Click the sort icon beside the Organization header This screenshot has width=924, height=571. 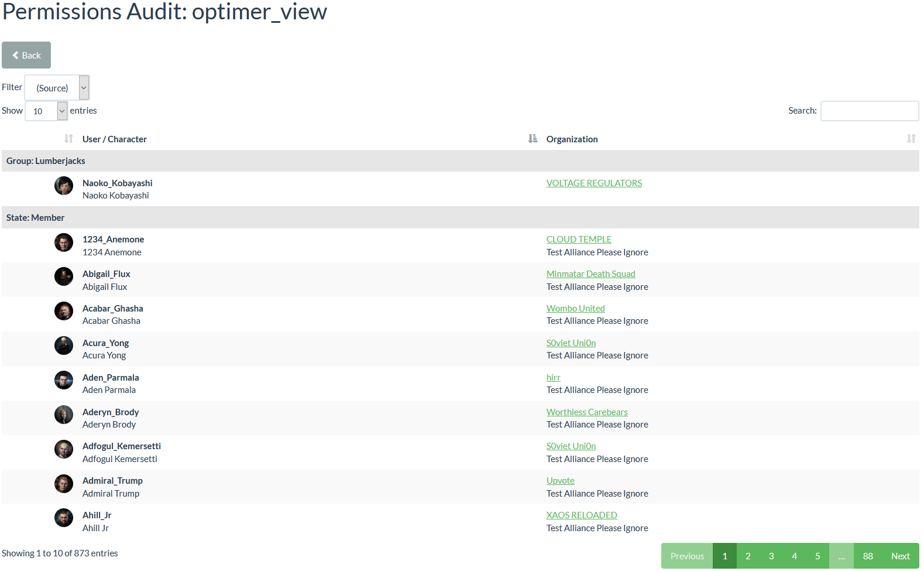click(x=533, y=139)
